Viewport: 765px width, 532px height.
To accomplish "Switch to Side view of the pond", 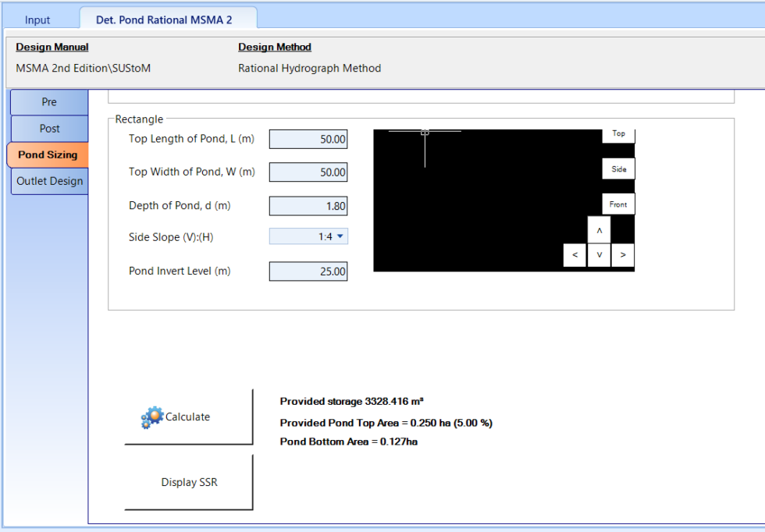I will click(618, 168).
